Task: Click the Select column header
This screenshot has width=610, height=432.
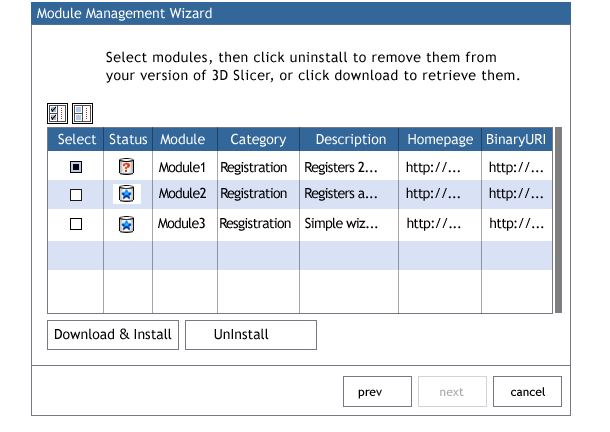Action: (77, 140)
